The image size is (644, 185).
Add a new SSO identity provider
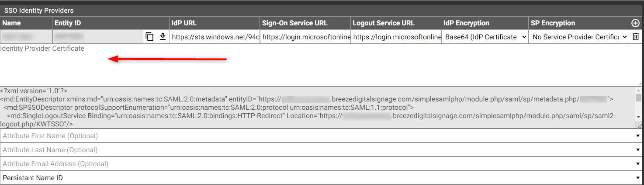636,23
